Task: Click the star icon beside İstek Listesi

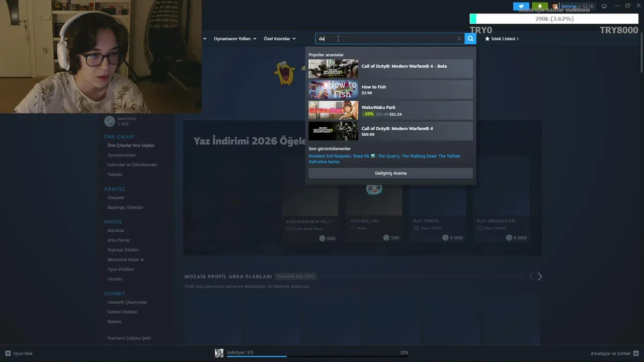Action: coord(487,39)
